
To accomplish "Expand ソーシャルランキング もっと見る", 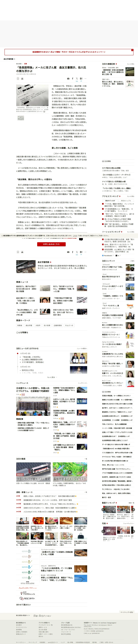I will click(x=130, y=232).
